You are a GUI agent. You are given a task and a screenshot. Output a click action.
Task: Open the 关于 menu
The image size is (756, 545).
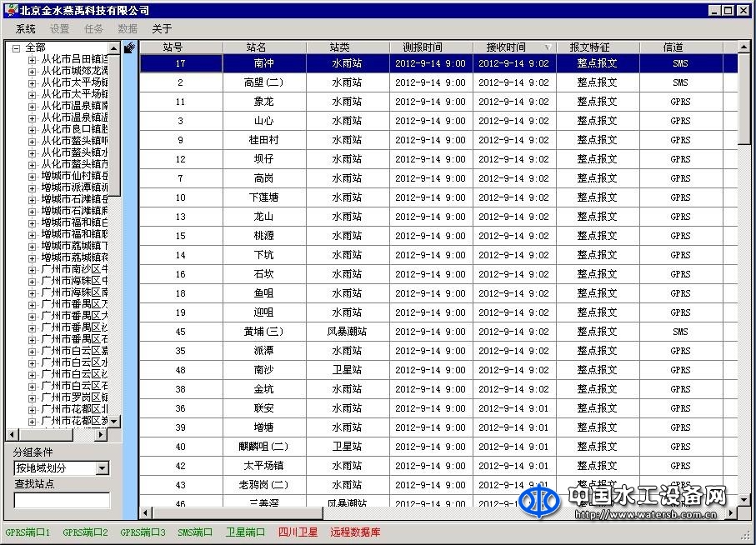coord(162,29)
